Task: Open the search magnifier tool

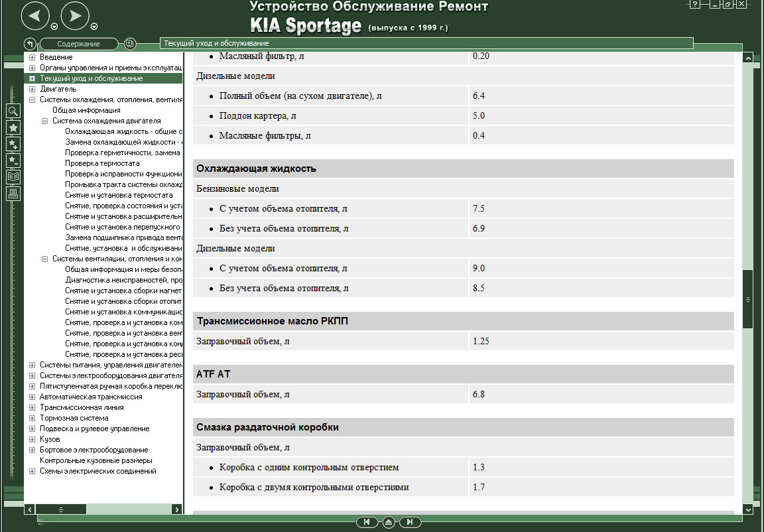Action: click(x=13, y=111)
